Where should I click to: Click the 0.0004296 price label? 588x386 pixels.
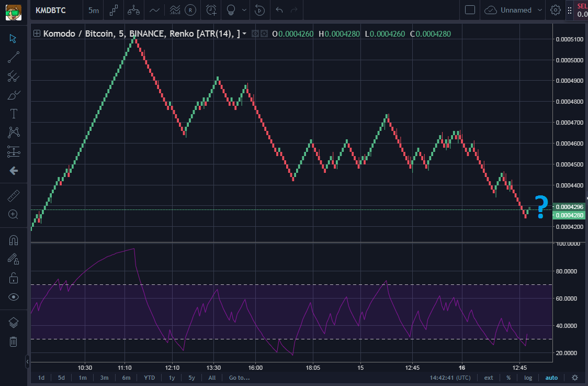(x=569, y=207)
